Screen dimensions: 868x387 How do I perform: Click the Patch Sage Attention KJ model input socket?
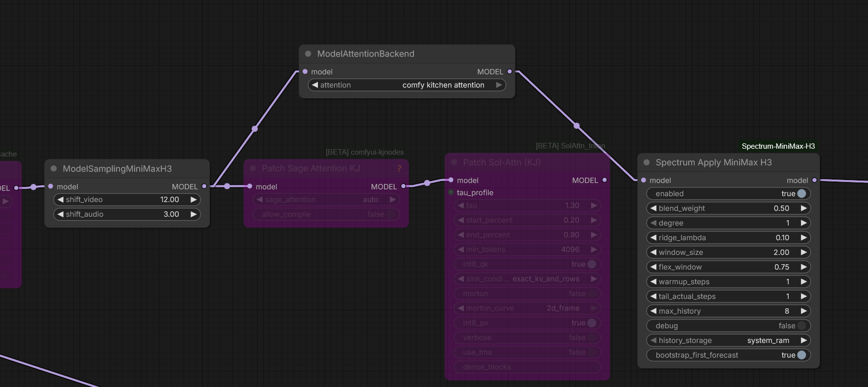click(250, 186)
